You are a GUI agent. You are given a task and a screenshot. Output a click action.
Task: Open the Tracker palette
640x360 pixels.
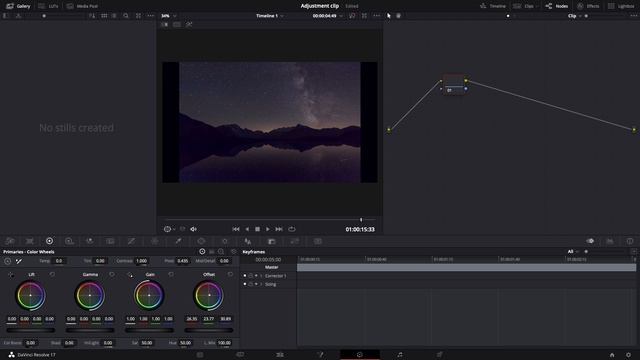click(x=224, y=241)
